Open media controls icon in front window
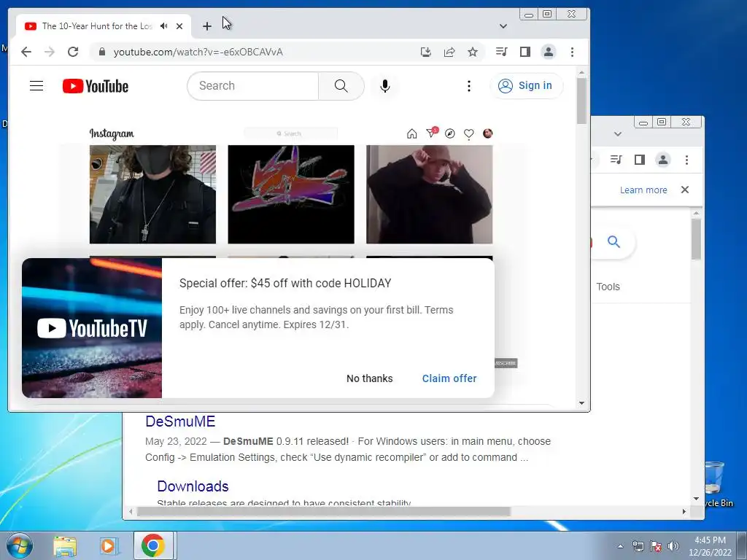The height and width of the screenshot is (560, 747). pos(501,52)
